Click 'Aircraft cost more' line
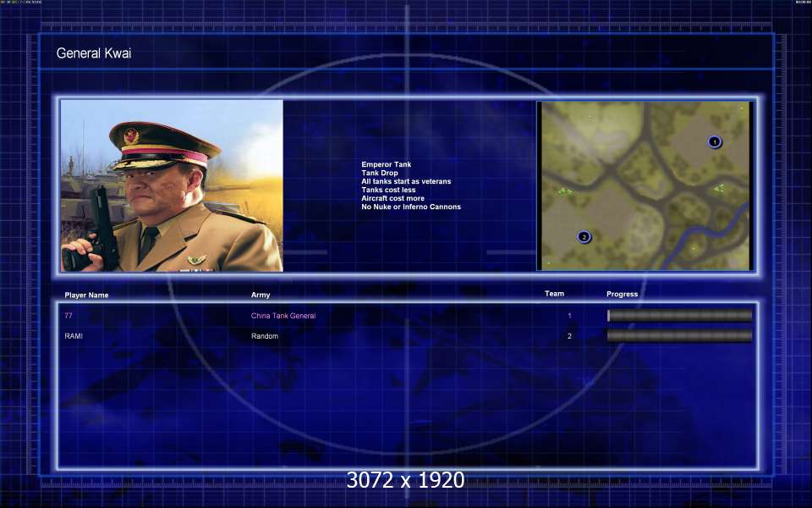Viewport: 812px width, 508px height. pyautogui.click(x=393, y=198)
